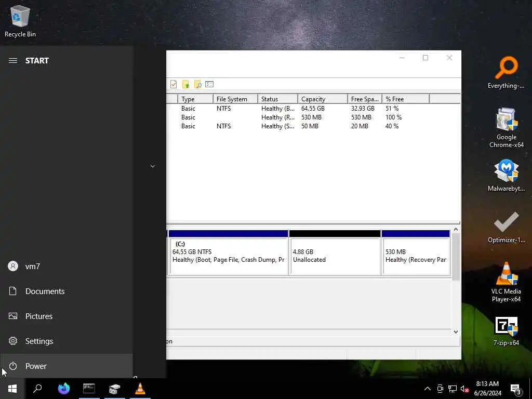The image size is (532, 399).
Task: Switch to the Command Prompt taskbar icon
Action: (x=89, y=389)
